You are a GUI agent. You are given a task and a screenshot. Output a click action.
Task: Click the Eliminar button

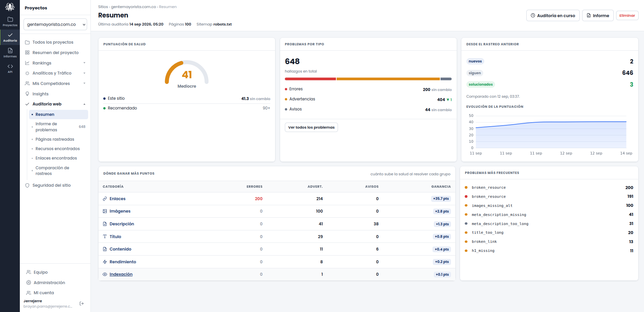pos(627,15)
